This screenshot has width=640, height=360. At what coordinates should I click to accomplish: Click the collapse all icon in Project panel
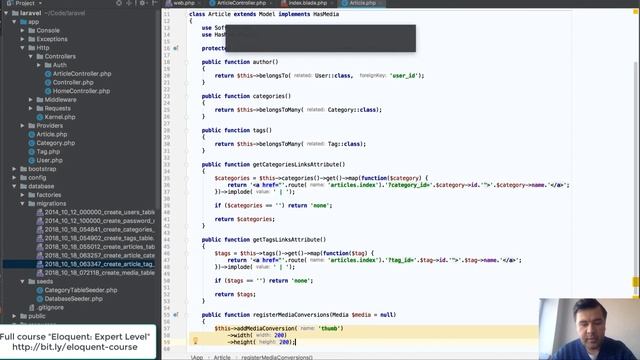point(129,3)
